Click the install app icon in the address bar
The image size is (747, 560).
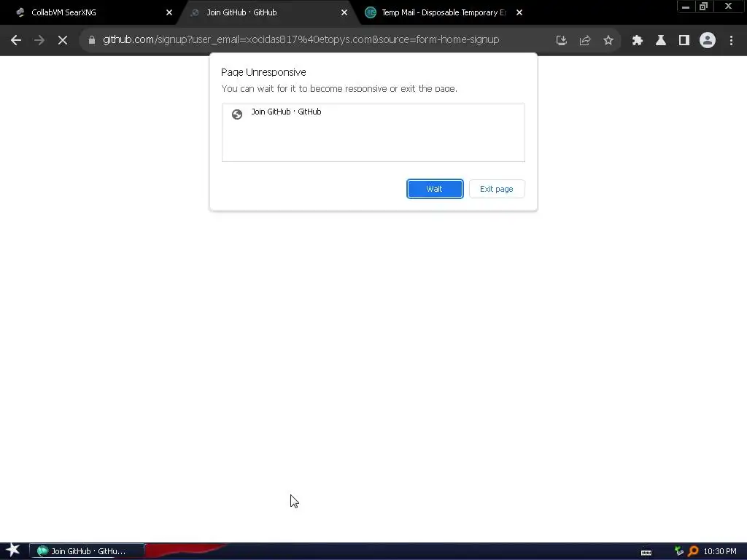pos(561,41)
